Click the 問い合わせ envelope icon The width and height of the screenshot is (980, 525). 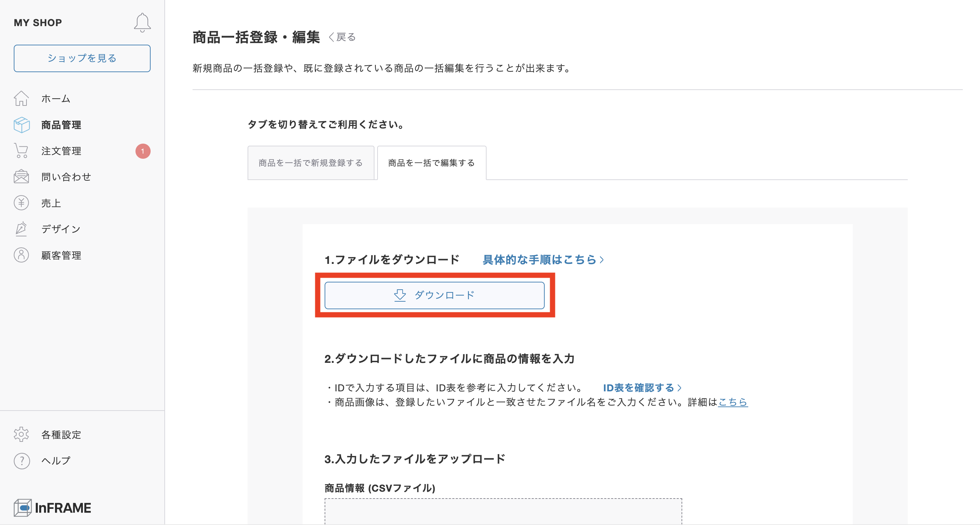click(22, 176)
